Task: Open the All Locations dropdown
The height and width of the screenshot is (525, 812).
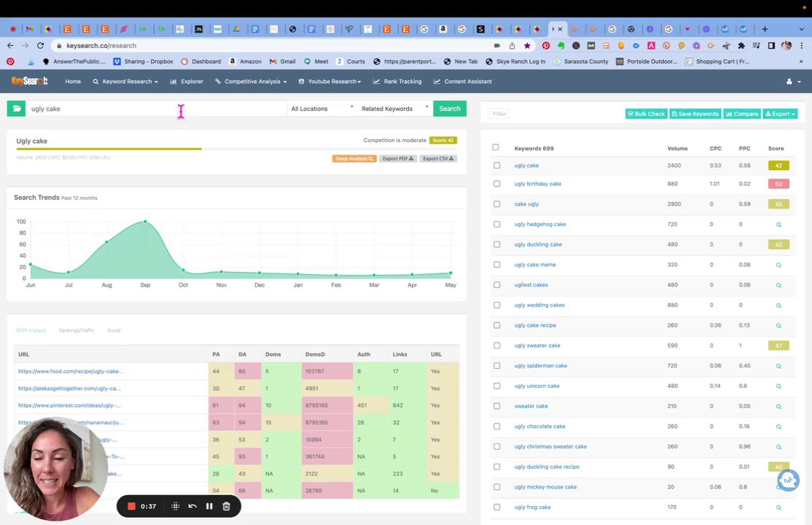Action: [x=321, y=109]
